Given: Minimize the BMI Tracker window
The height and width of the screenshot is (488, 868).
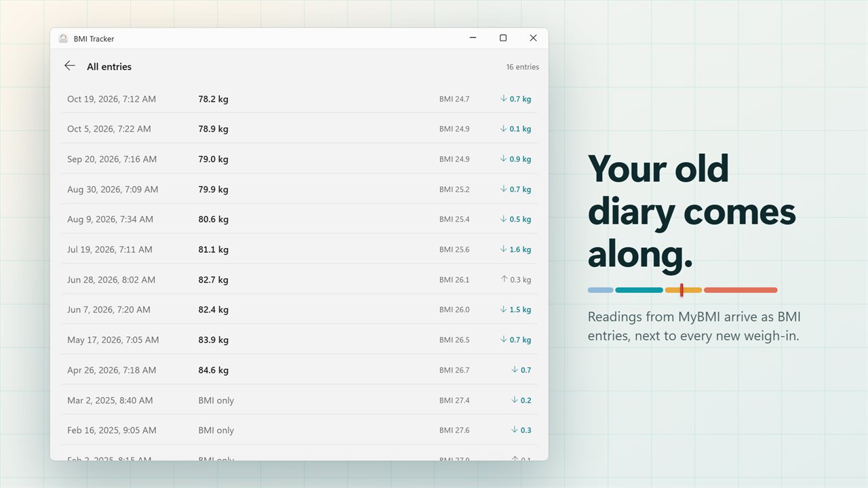Looking at the screenshot, I should tap(473, 38).
